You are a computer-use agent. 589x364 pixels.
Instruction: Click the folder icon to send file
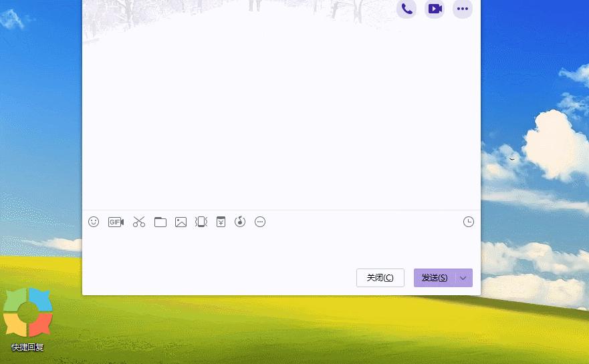pos(160,222)
